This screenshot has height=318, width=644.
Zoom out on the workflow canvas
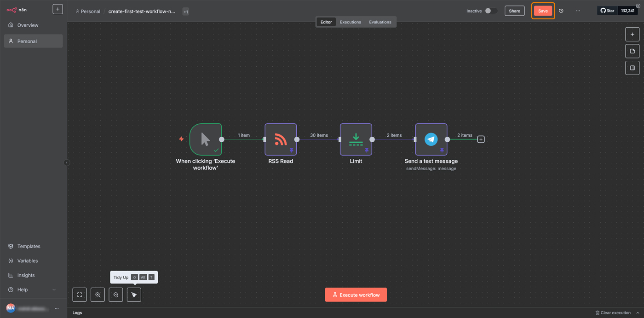(x=116, y=295)
